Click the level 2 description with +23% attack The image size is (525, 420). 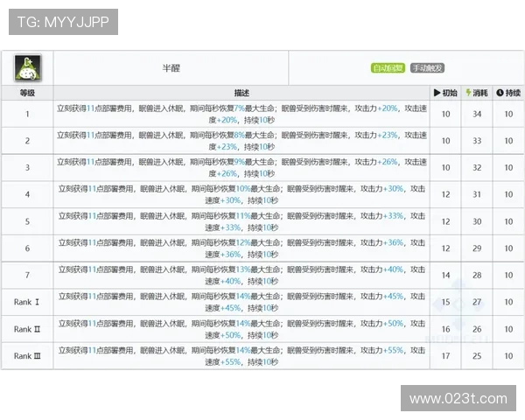(241, 141)
